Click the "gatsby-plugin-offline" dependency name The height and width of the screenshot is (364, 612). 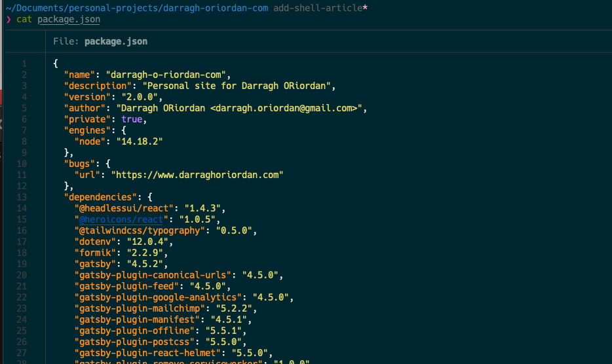tap(135, 331)
